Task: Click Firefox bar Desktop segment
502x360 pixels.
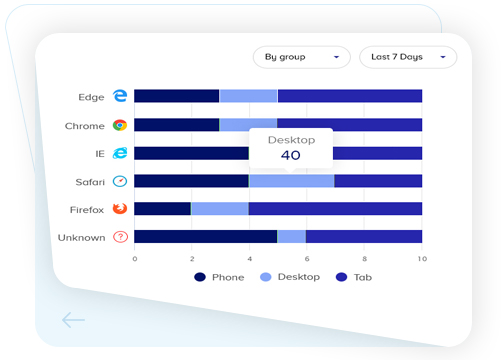Action: (220, 209)
